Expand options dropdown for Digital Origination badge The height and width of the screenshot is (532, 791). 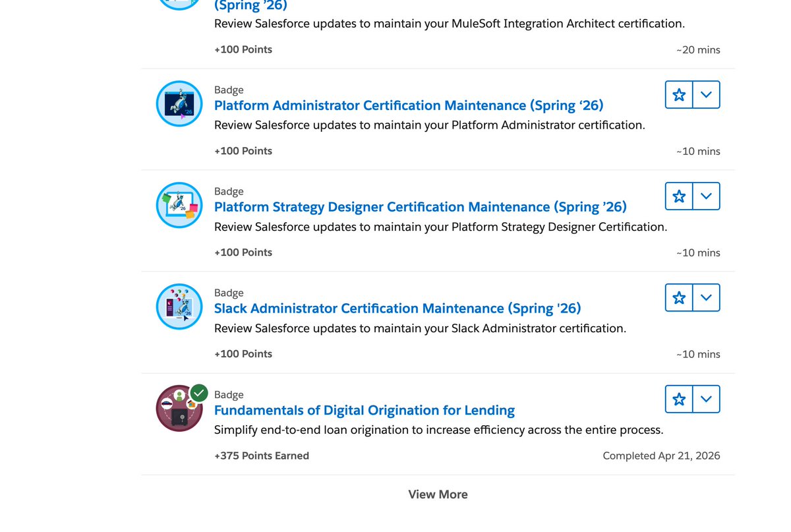click(707, 399)
